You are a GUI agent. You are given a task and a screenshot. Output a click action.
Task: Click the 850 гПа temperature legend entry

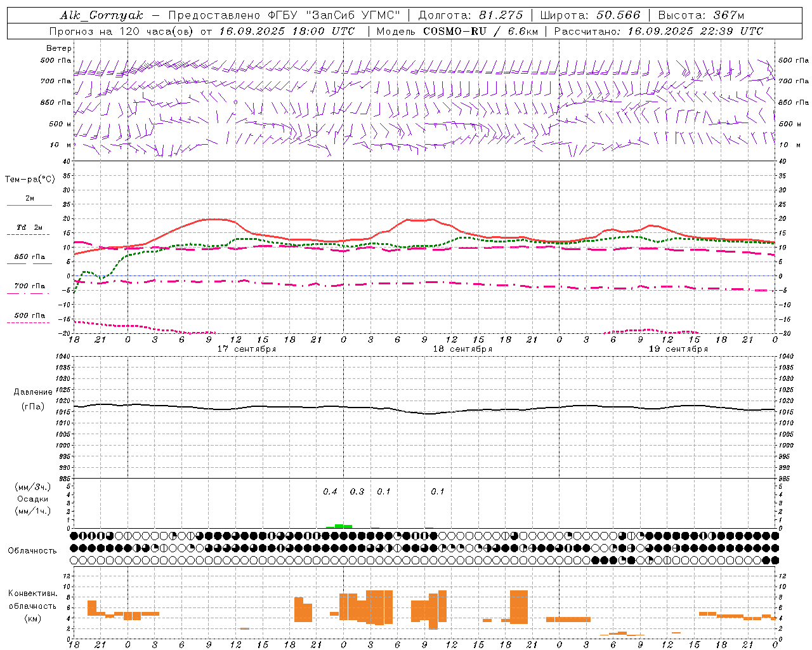pos(30,257)
